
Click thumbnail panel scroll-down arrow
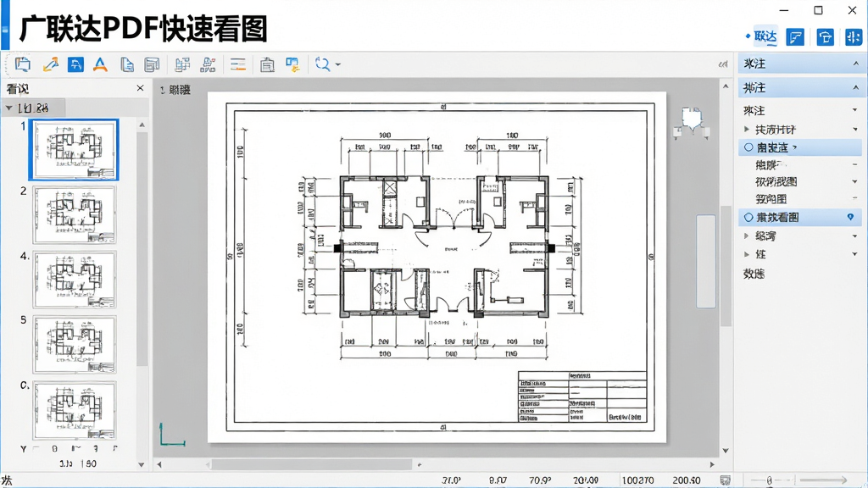(142, 465)
